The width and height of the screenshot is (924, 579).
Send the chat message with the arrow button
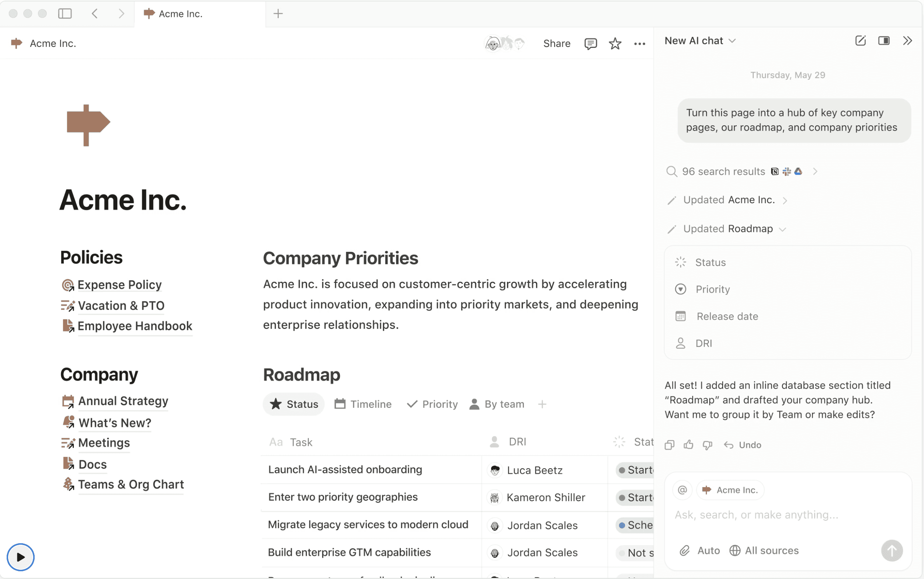(892, 550)
